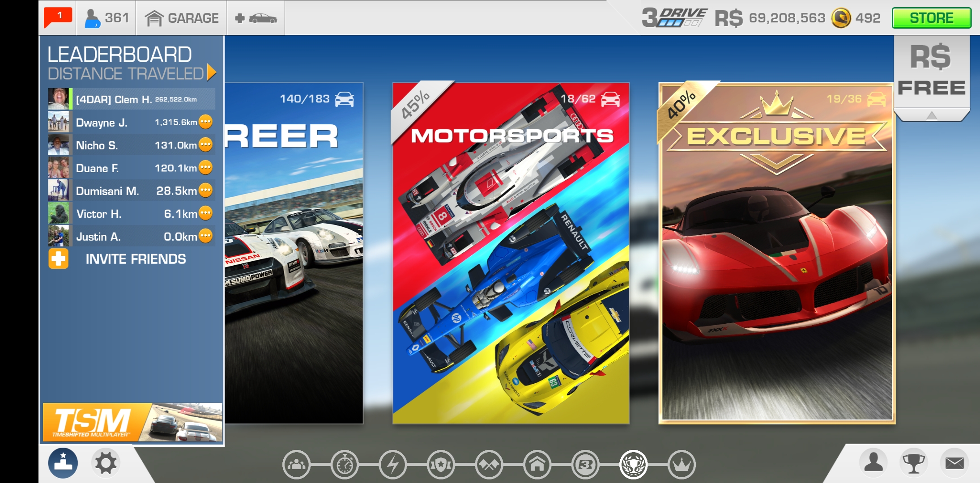Collapse the R$ FREE panel arrow
This screenshot has height=483, width=980.
point(932,116)
